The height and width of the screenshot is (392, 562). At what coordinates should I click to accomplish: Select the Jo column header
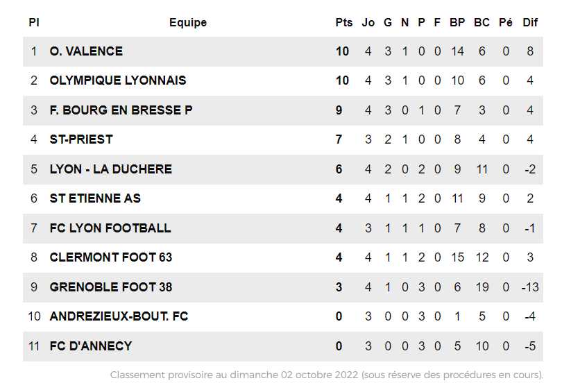368,23
